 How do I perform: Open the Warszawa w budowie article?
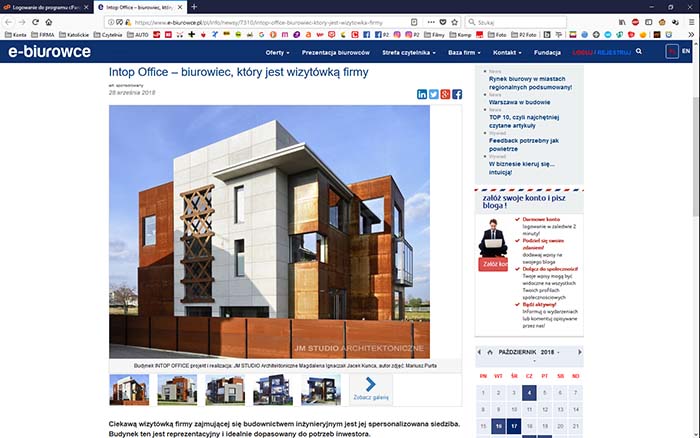pyautogui.click(x=520, y=102)
